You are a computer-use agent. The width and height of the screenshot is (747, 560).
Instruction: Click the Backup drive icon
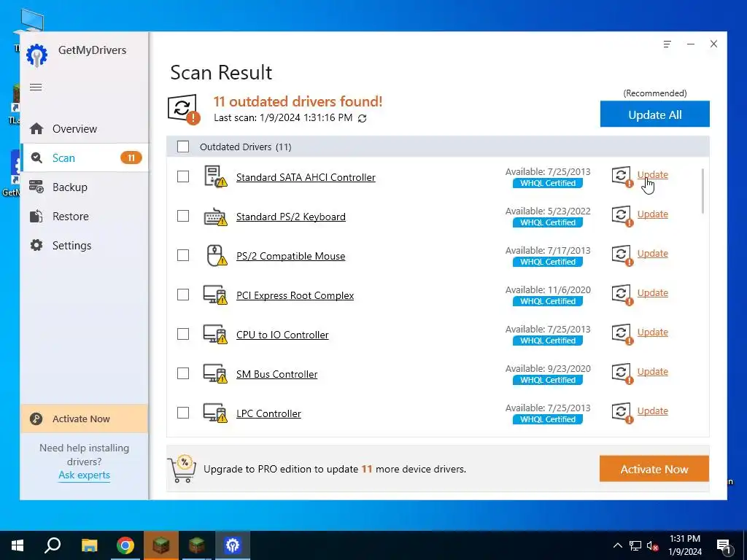(x=36, y=187)
